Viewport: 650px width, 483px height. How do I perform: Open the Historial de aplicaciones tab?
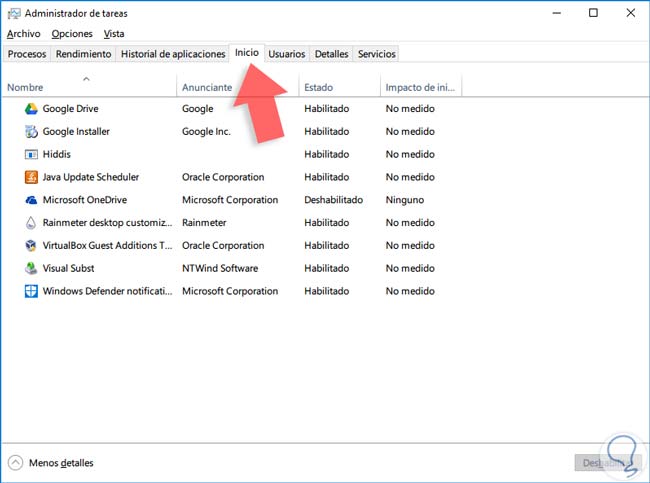(x=172, y=54)
